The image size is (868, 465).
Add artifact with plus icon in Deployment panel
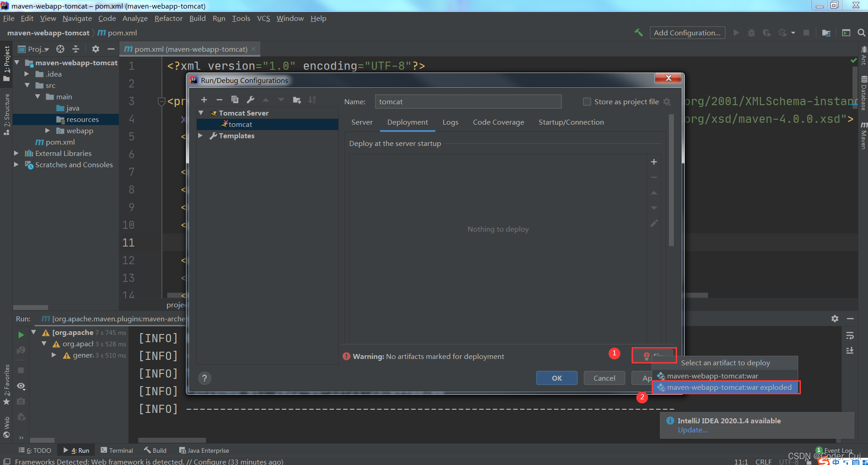click(x=654, y=162)
